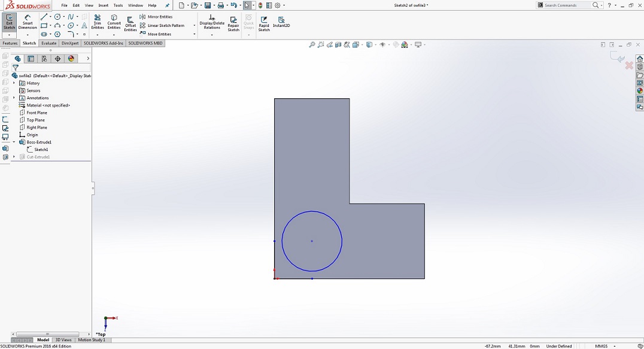
Task: Click Linear Sketch Pattern
Action: [x=162, y=26]
